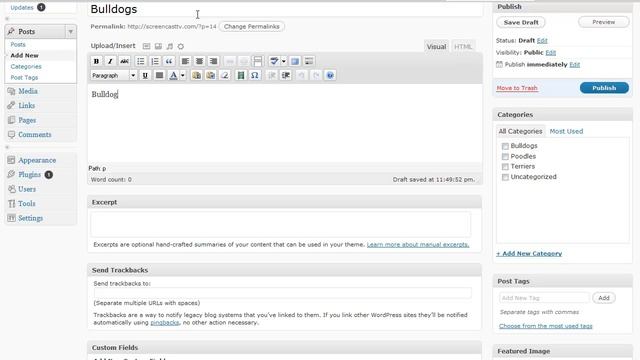Publish the post with blue button

point(604,88)
